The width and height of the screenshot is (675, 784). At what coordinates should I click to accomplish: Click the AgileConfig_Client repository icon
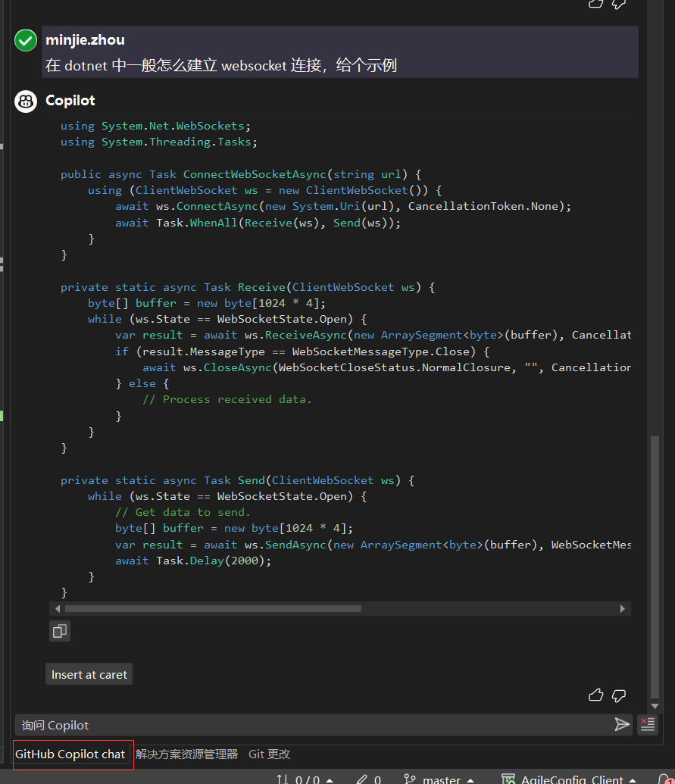click(x=508, y=779)
